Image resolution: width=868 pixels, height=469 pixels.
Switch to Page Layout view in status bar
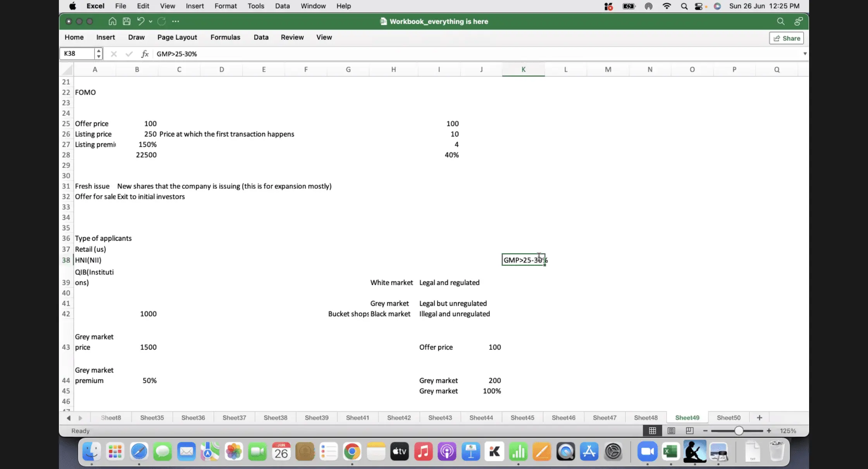(x=671, y=431)
